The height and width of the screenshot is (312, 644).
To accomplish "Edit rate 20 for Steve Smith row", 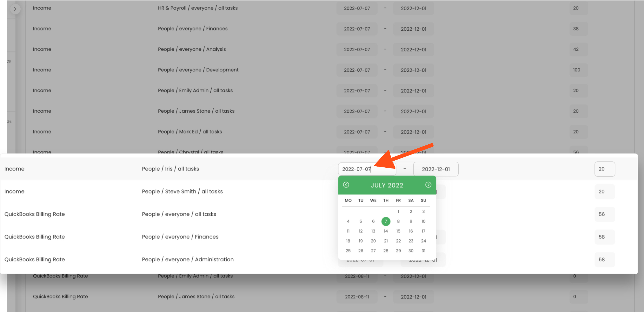I will tap(604, 192).
